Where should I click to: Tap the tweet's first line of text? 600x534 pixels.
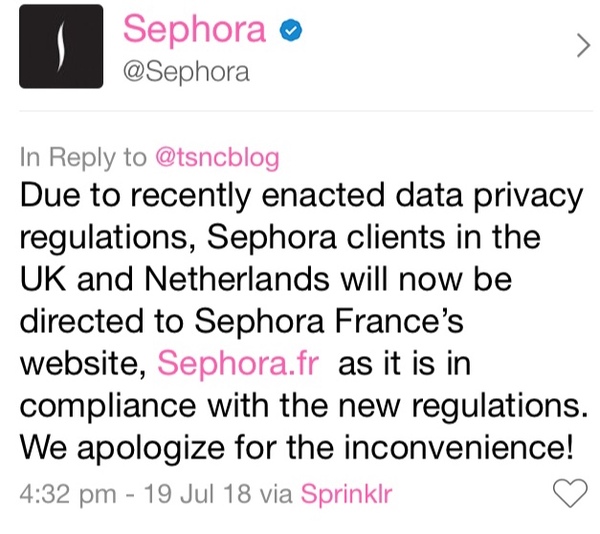(x=300, y=196)
